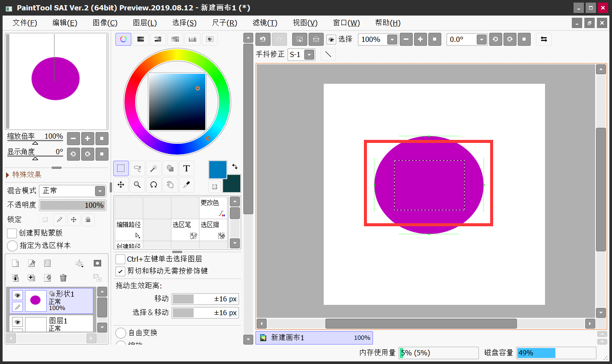Toggle visibility of 形状1 layer
The width and height of the screenshot is (612, 364).
tap(17, 295)
